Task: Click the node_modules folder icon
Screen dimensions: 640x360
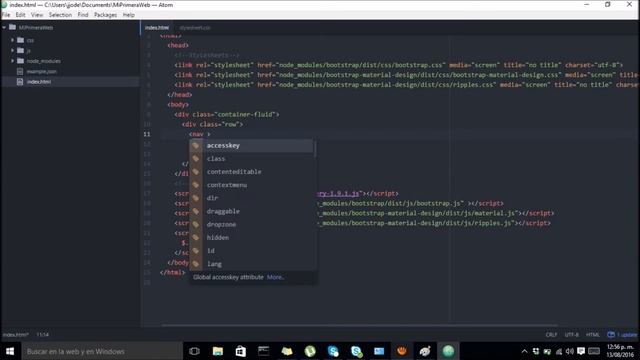Action: (x=20, y=60)
